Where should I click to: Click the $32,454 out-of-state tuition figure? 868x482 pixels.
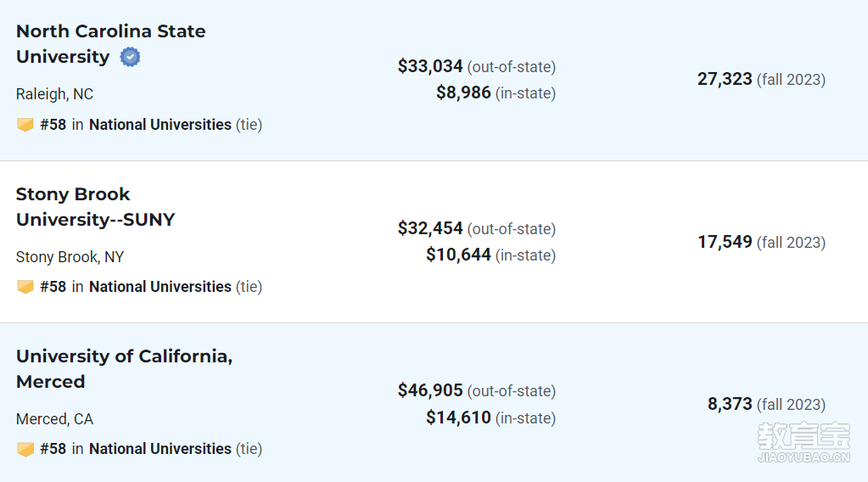pyautogui.click(x=430, y=228)
